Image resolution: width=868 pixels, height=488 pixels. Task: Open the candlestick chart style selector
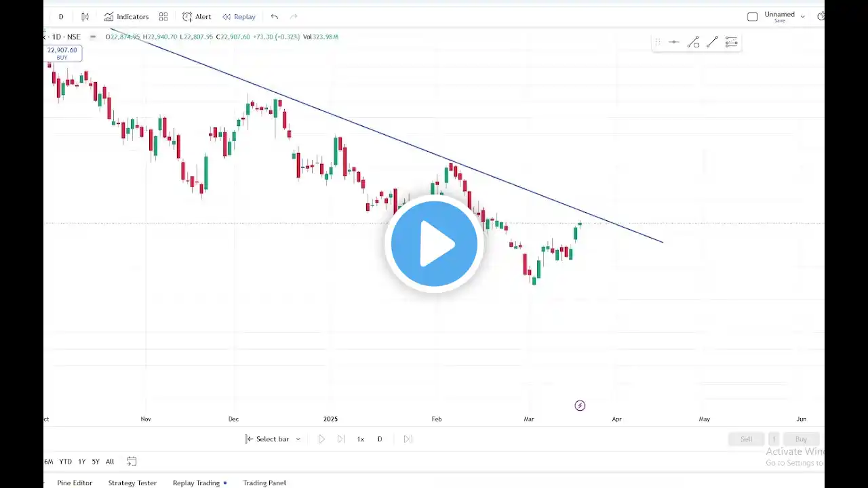click(x=85, y=16)
